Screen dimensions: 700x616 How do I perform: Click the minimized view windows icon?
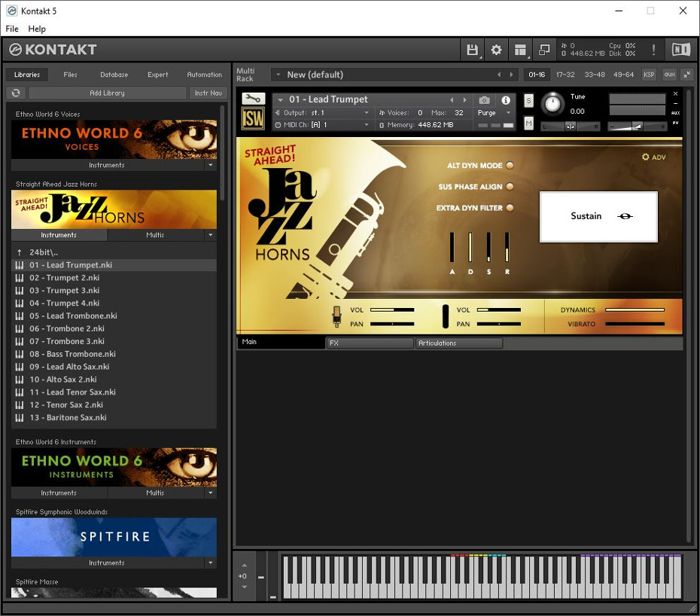pyautogui.click(x=544, y=50)
